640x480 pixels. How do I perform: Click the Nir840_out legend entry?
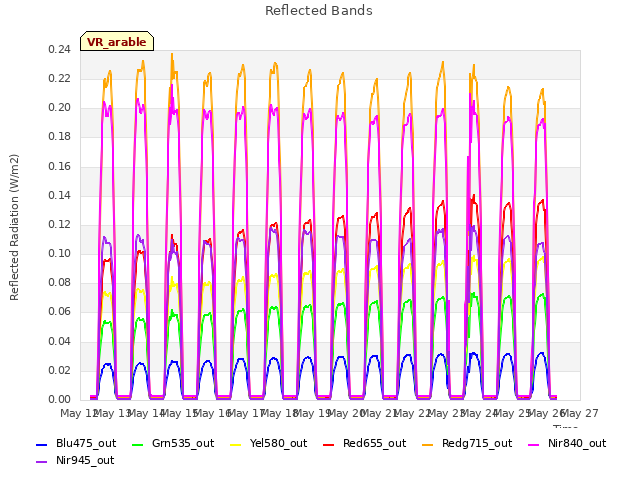click(567, 443)
